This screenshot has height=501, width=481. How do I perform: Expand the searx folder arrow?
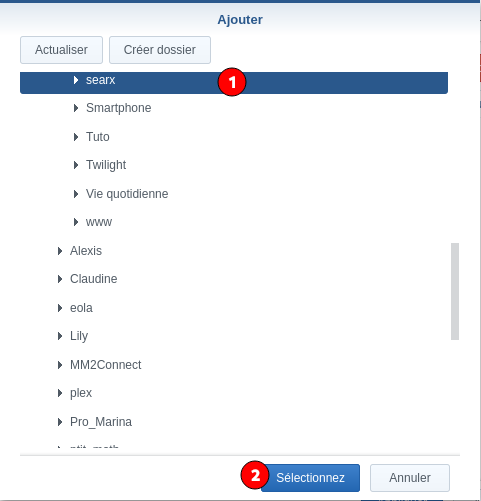76,80
